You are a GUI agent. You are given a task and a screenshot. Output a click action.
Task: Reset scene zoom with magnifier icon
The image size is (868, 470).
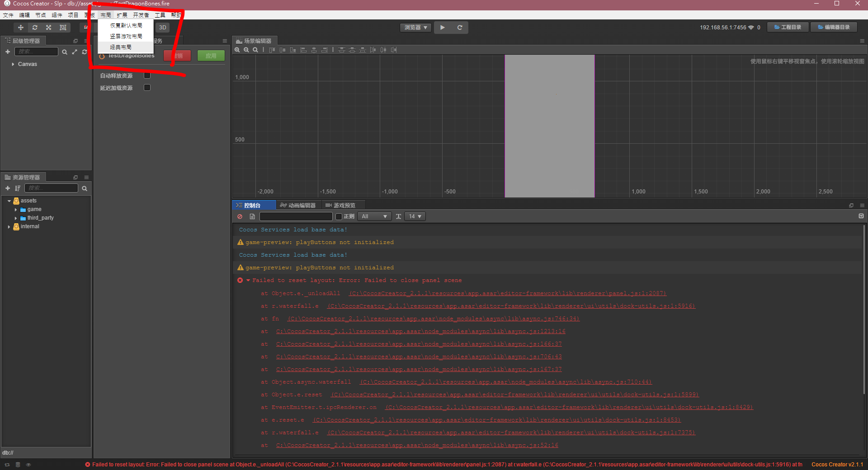(255, 50)
